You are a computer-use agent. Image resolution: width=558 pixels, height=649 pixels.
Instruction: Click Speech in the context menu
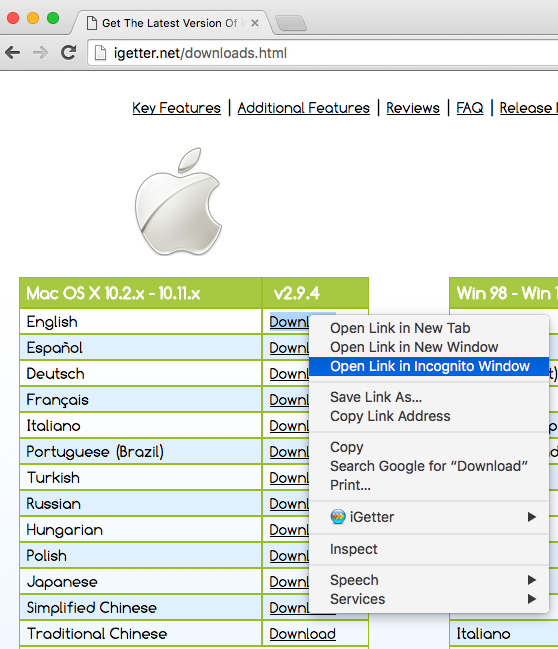click(429, 580)
